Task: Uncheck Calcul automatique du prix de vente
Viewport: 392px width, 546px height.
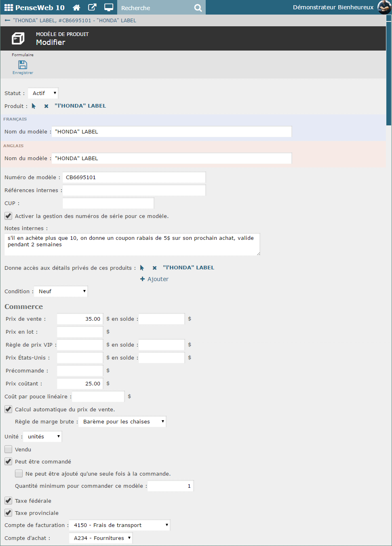Action: tap(8, 409)
